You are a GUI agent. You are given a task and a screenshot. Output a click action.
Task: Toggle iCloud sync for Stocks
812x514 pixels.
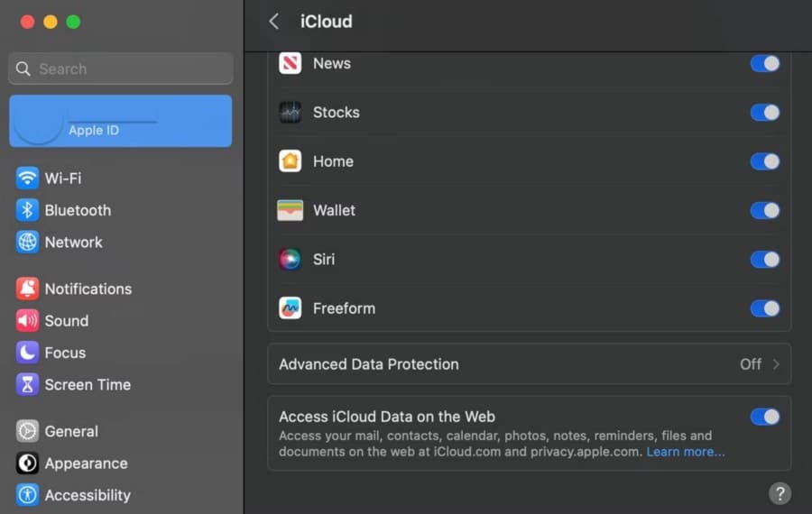click(x=765, y=113)
